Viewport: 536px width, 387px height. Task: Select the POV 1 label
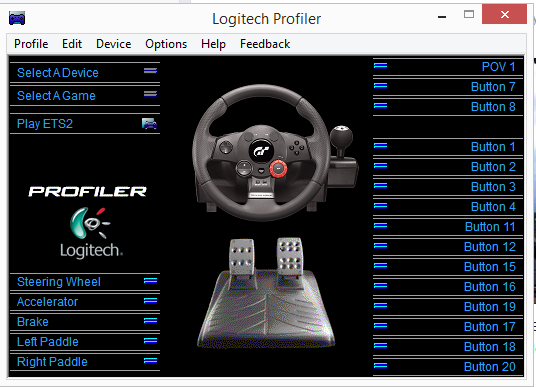pos(498,67)
